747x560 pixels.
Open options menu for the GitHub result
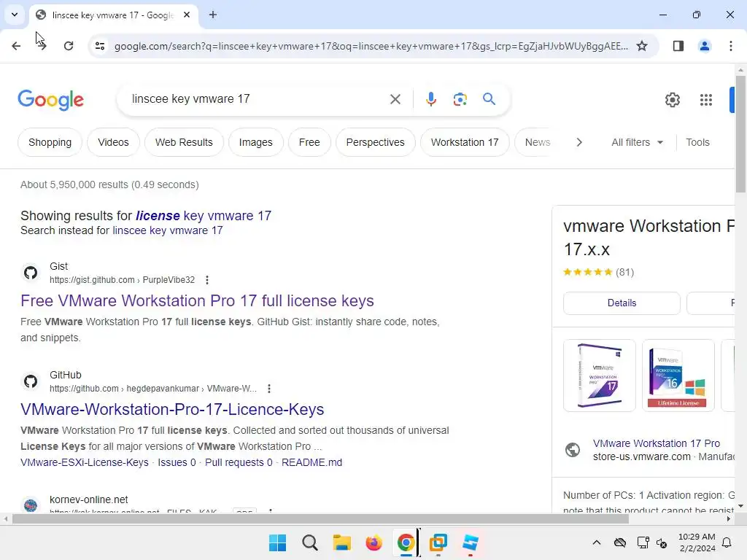coord(269,389)
